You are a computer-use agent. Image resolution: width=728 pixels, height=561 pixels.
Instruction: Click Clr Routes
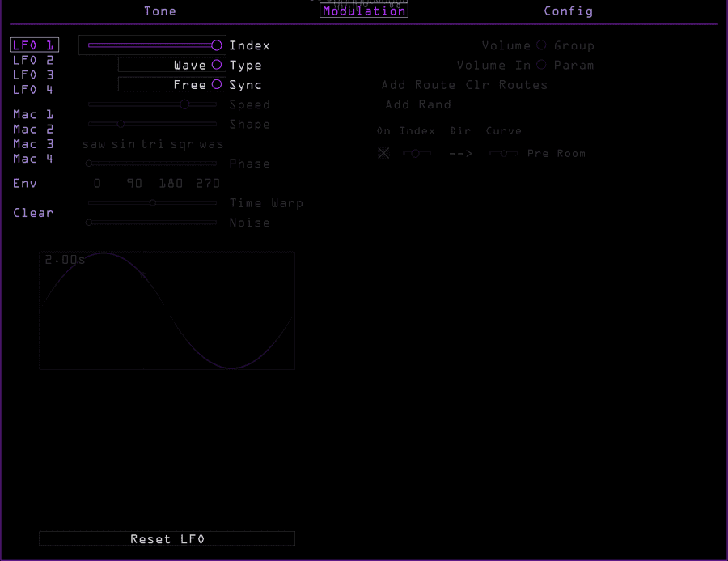click(x=506, y=84)
